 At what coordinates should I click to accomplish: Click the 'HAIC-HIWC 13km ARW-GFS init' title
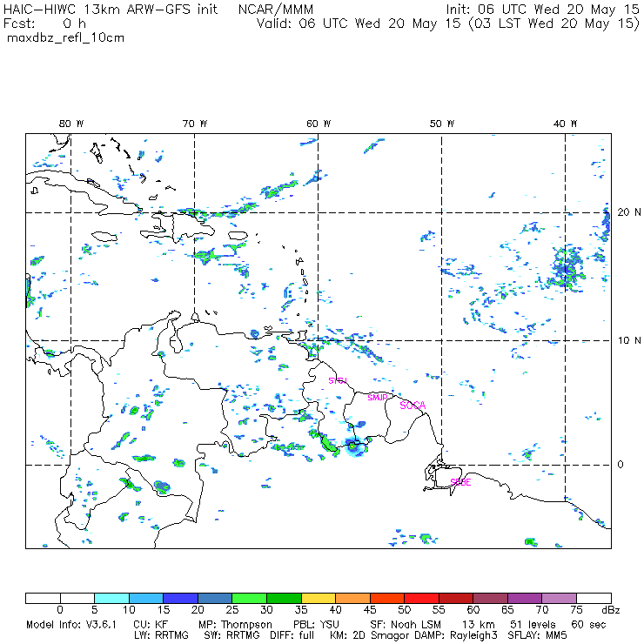tap(111, 10)
